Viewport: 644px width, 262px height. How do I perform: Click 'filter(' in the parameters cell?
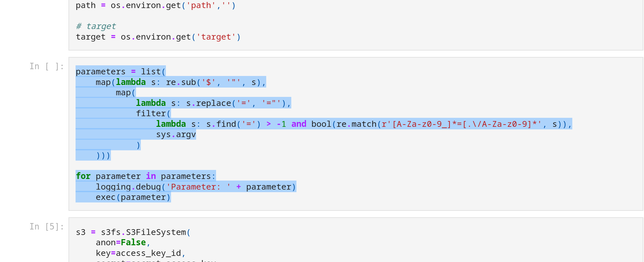pos(153,114)
